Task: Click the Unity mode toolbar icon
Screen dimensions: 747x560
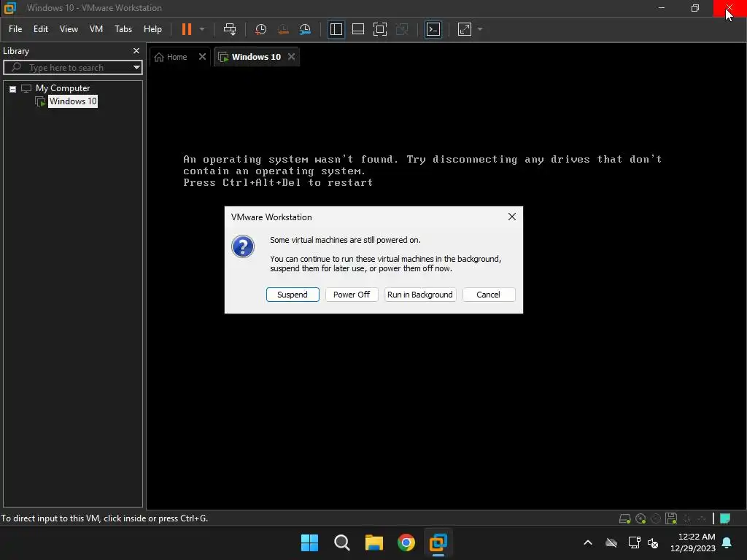Action: coord(402,29)
